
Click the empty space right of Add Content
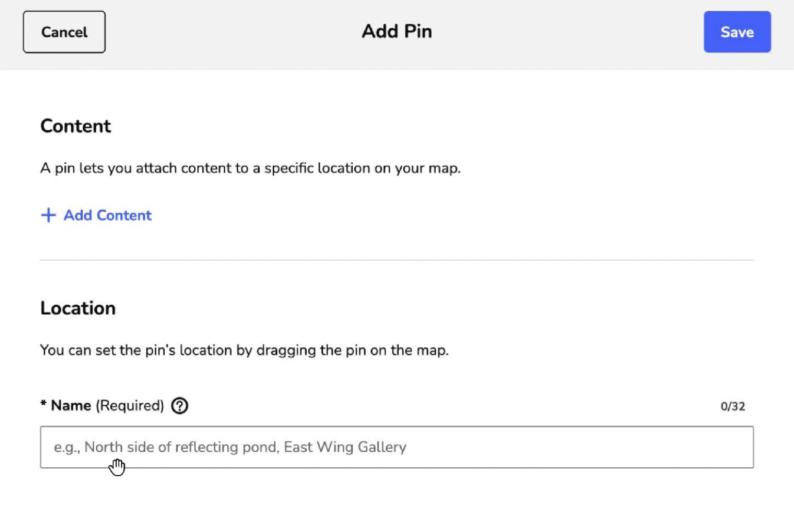tap(409, 215)
